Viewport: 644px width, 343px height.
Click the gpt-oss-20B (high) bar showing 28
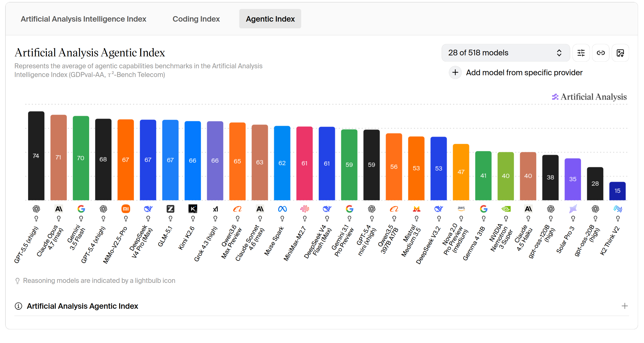[x=595, y=184]
